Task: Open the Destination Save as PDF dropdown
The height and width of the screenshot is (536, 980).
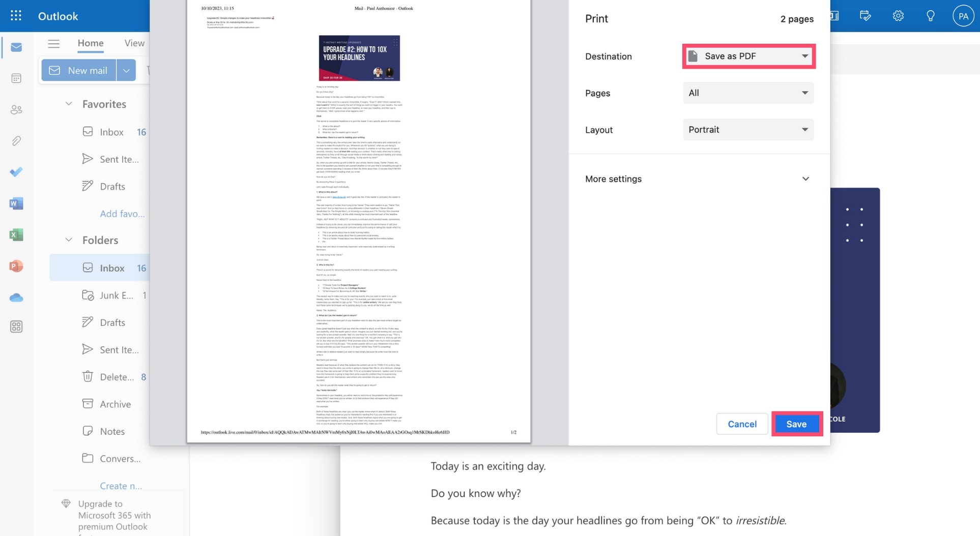Action: point(748,56)
